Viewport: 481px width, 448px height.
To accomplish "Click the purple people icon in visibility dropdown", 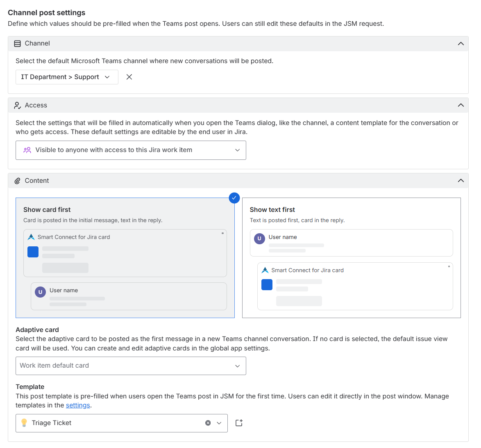I will (x=27, y=150).
